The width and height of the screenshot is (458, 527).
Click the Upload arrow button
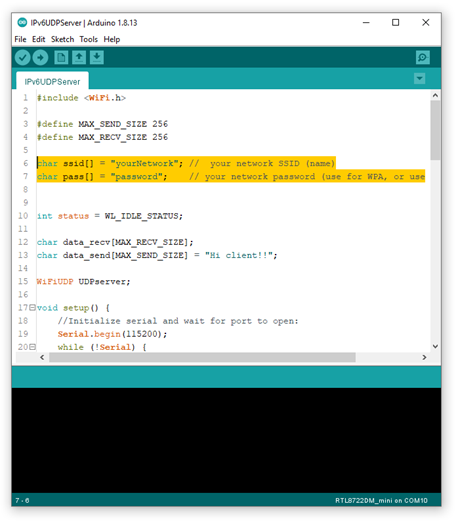tap(40, 58)
